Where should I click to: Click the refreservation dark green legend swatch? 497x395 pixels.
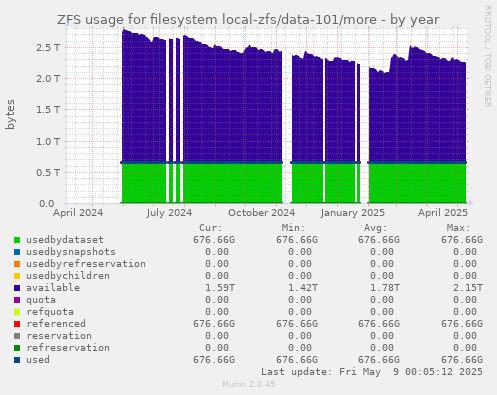(17, 348)
